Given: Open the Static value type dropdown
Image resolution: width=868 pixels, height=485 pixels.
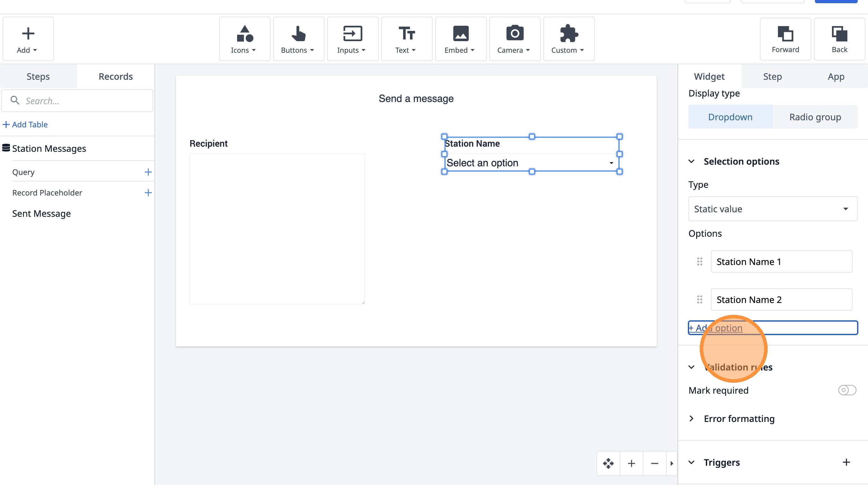Looking at the screenshot, I should point(772,209).
